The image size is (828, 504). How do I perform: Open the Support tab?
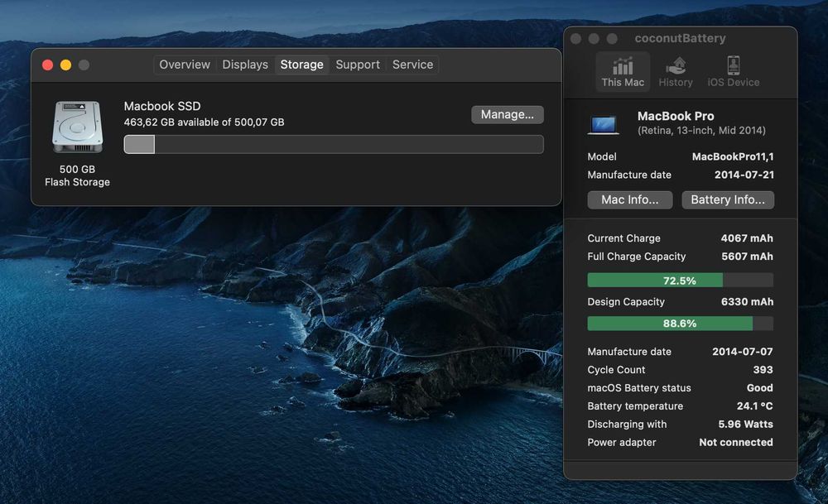pos(358,65)
